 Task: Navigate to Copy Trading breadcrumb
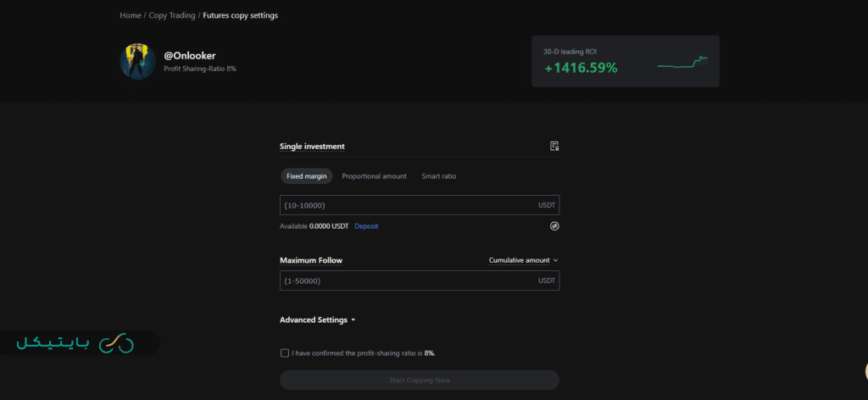171,15
